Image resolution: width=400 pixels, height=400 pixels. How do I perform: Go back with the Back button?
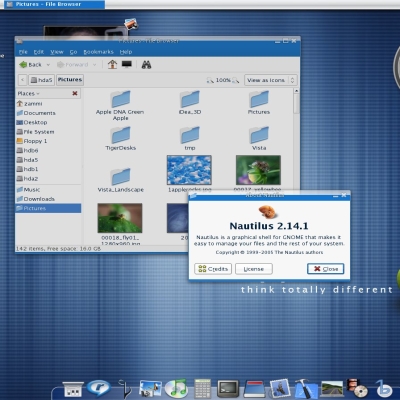(x=30, y=65)
